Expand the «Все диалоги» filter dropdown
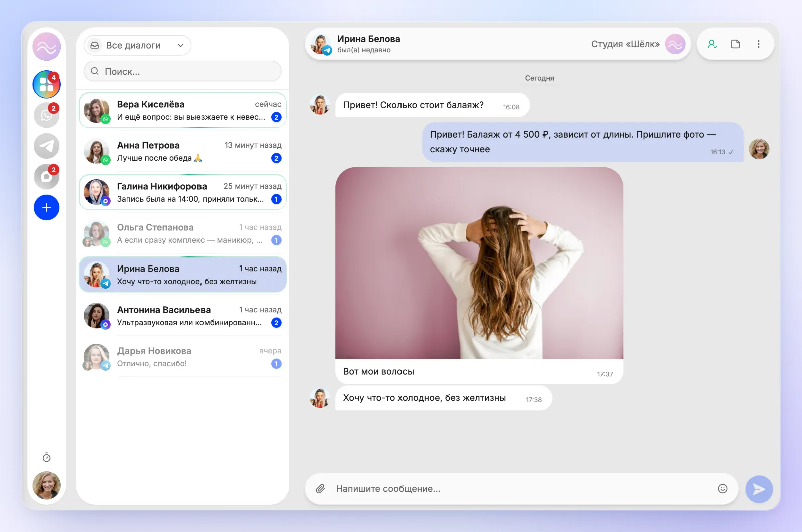The width and height of the screenshot is (802, 532). click(137, 45)
